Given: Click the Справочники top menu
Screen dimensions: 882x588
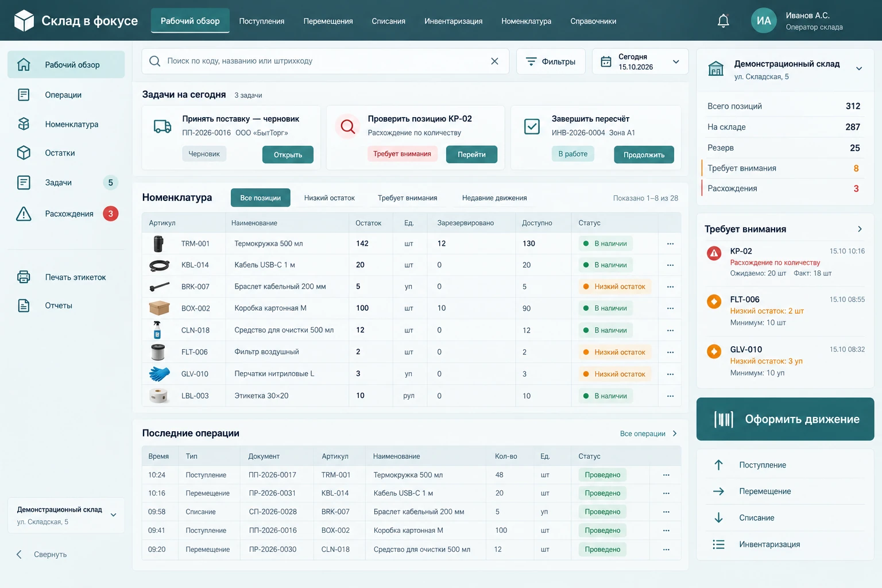Looking at the screenshot, I should [593, 21].
